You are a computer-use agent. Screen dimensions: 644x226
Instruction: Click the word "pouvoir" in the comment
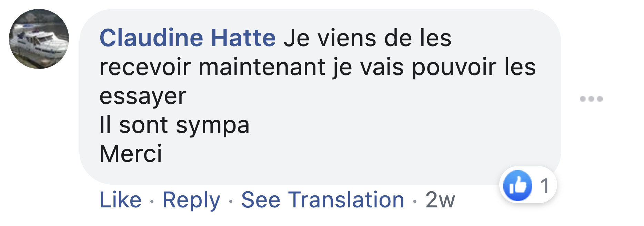pyautogui.click(x=454, y=67)
